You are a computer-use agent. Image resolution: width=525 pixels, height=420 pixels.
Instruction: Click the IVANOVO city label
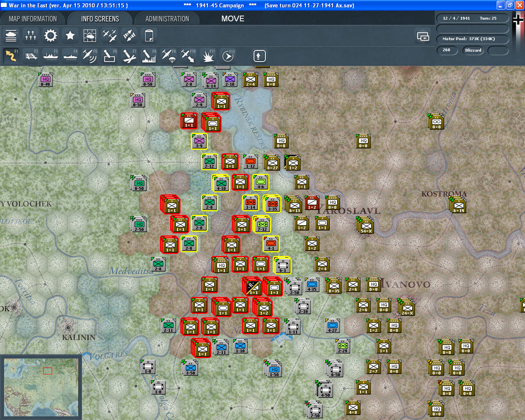click(x=406, y=284)
